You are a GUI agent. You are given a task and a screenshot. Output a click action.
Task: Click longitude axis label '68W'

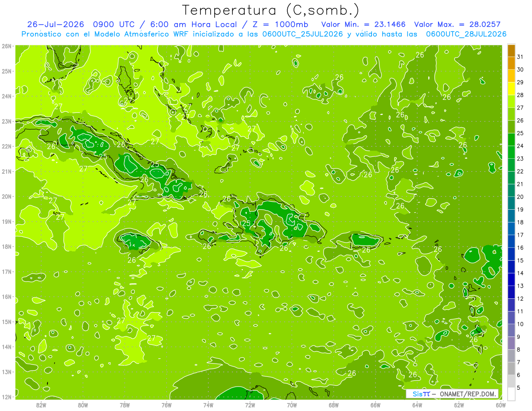333,405
